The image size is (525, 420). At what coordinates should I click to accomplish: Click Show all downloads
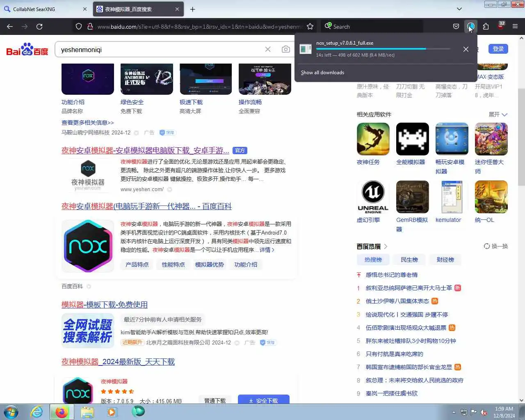tap(322, 73)
